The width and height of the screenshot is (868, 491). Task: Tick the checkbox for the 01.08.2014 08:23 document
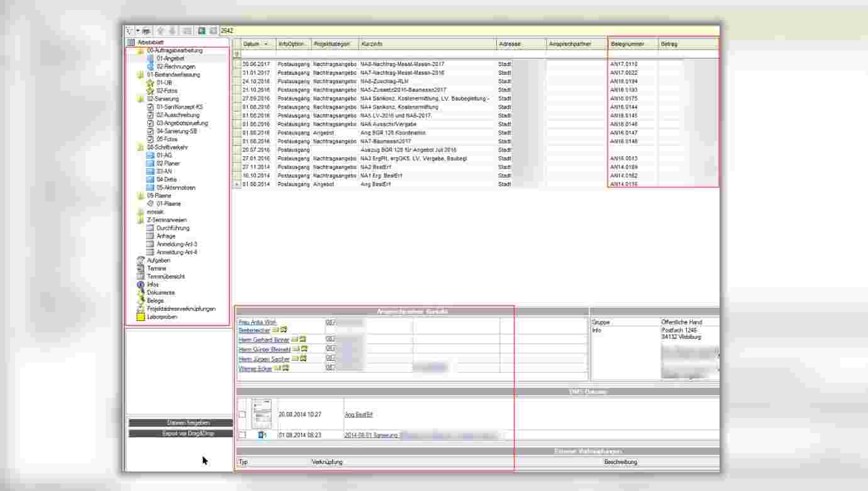(242, 435)
